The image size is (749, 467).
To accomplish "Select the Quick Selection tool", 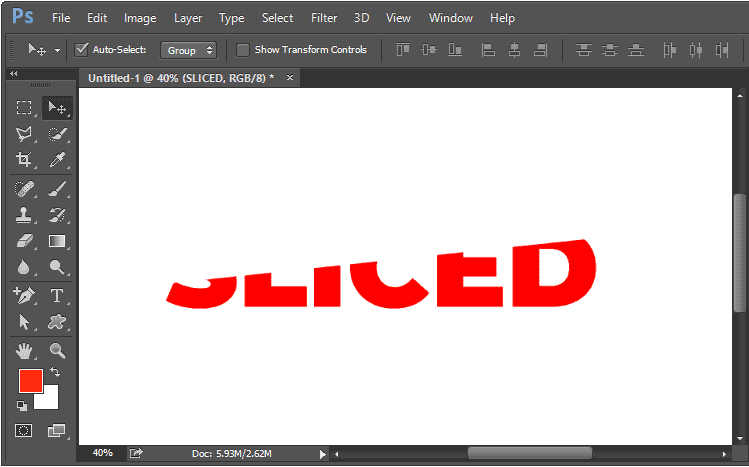I will click(x=57, y=134).
